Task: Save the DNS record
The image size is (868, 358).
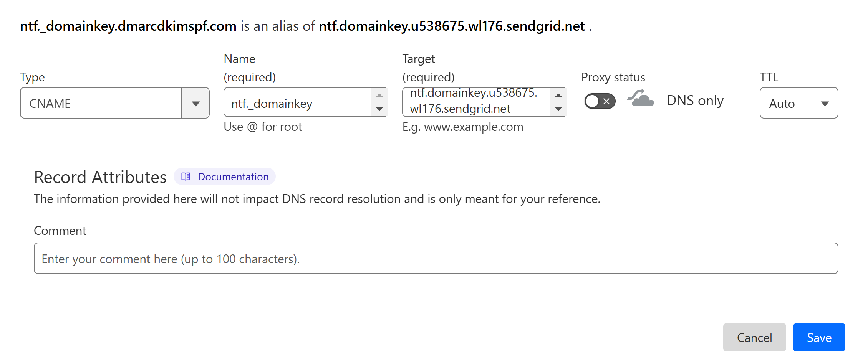Action: tap(819, 337)
